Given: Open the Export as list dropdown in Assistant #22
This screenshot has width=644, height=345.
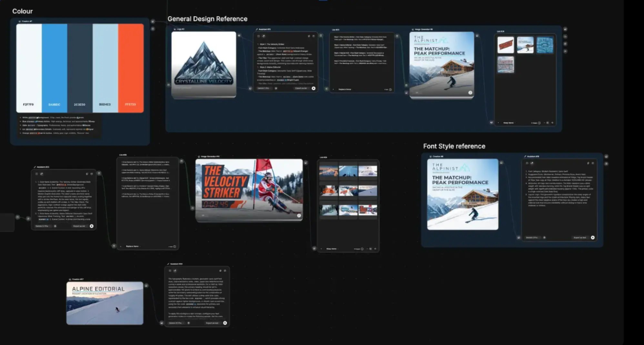Looking at the screenshot, I should click(x=80, y=226).
